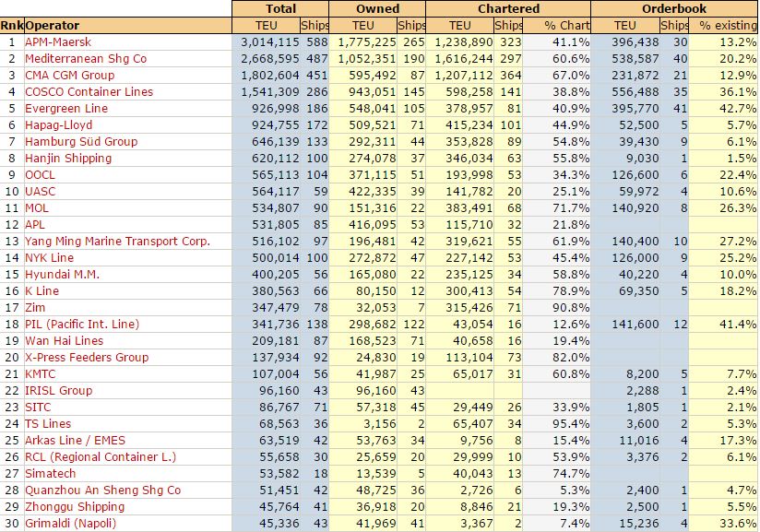Open Hamburg Süd Group link
The height and width of the screenshot is (532, 760).
(x=81, y=141)
